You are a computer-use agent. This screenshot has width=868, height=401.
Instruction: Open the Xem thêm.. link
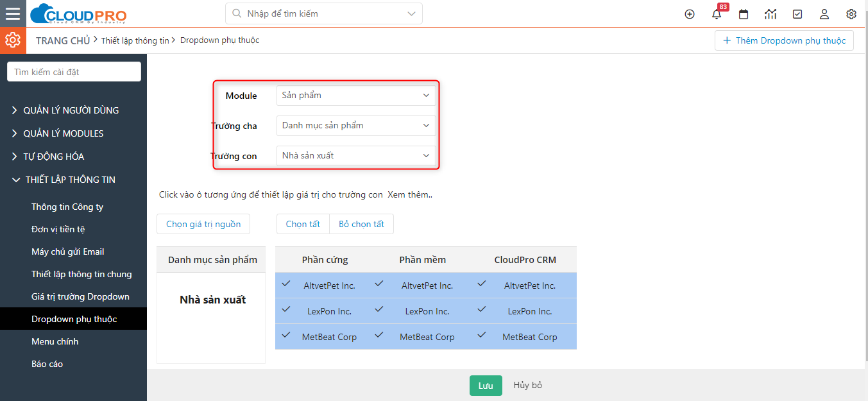[x=410, y=194]
